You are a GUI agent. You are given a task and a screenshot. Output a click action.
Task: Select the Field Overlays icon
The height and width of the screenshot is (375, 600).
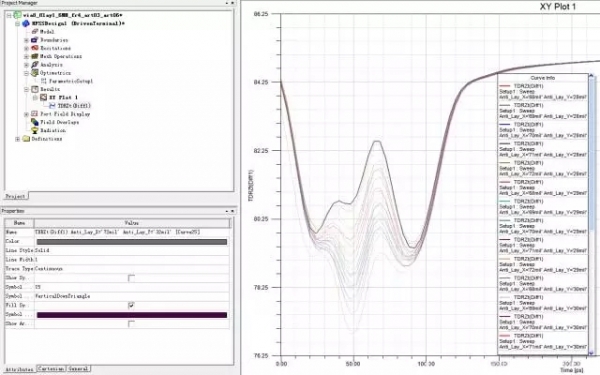[x=35, y=122]
